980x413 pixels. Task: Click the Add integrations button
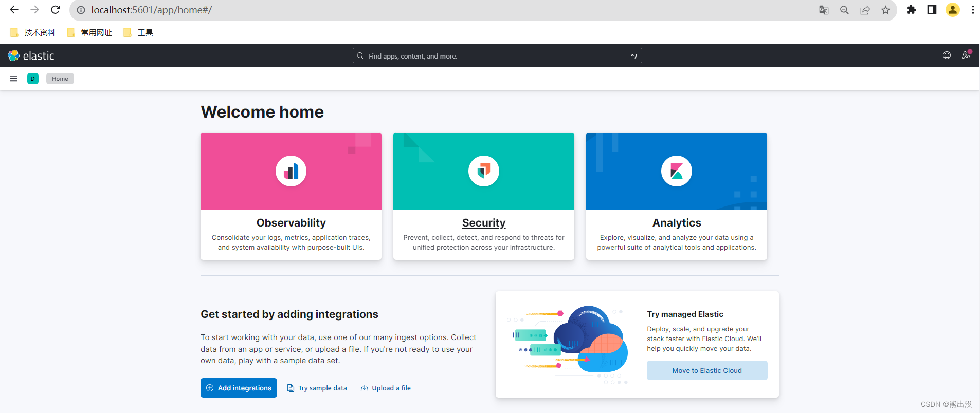[x=239, y=388]
